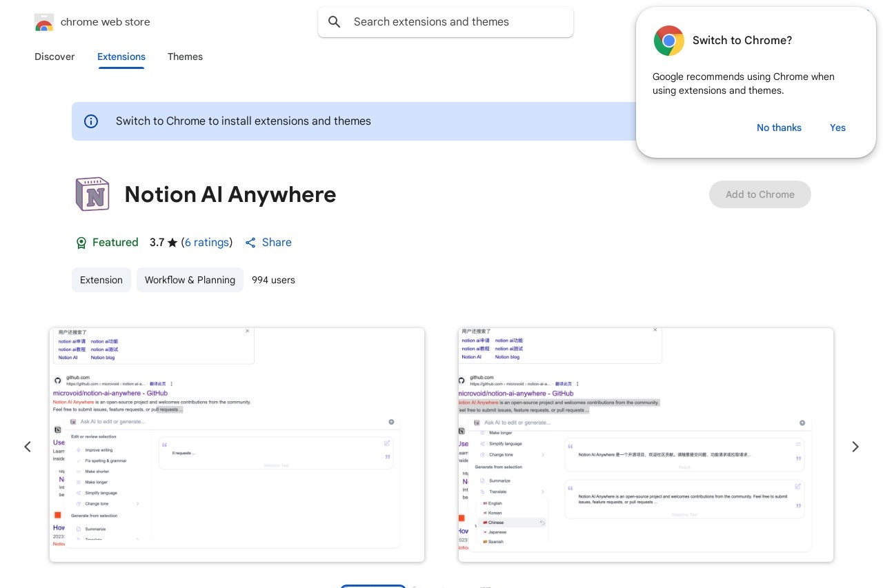The height and width of the screenshot is (588, 883).
Task: Confirm switching to Chrome with Yes
Action: [837, 128]
